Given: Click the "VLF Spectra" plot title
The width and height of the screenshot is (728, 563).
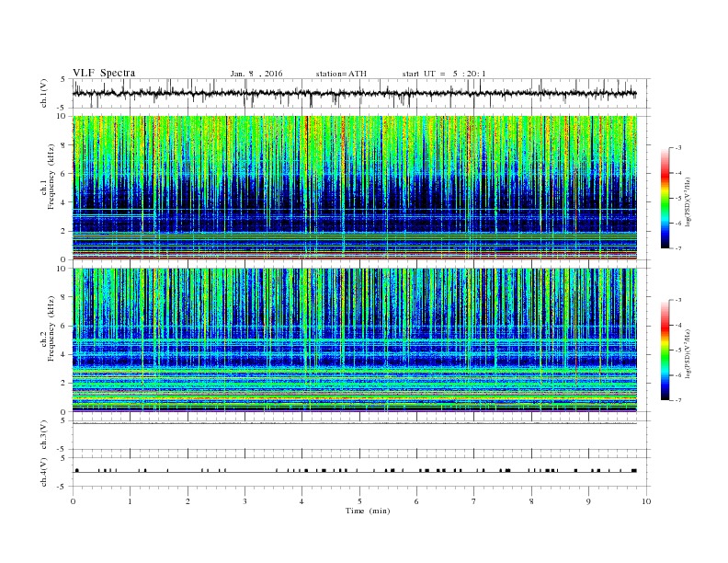Looking at the screenshot, I should [x=104, y=73].
